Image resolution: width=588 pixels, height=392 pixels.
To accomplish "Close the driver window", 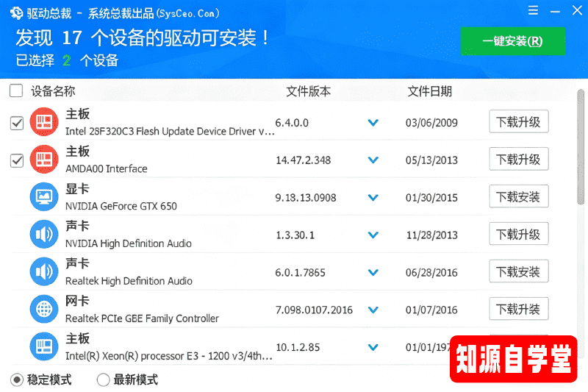I will [577, 10].
